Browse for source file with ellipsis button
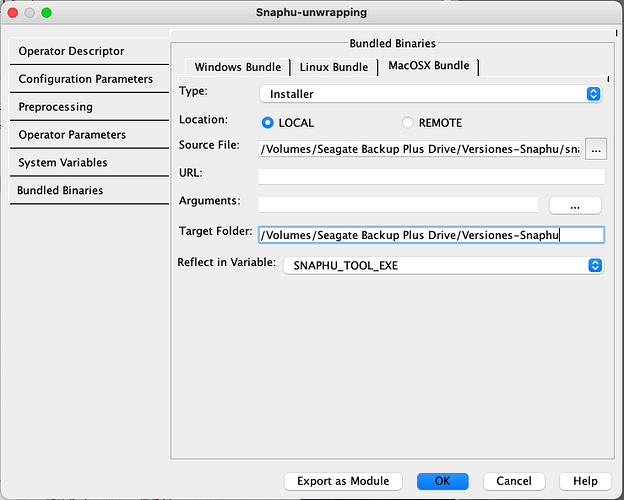Screen dimensions: 624x500 (596, 149)
